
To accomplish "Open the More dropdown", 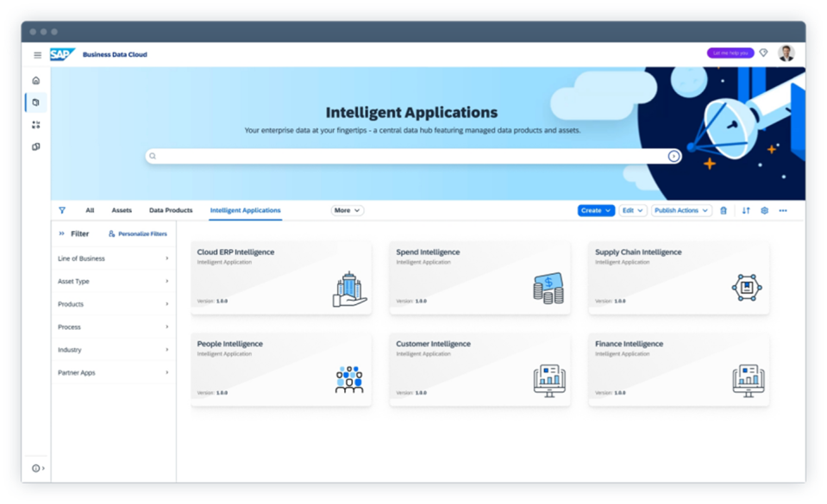I will [347, 210].
